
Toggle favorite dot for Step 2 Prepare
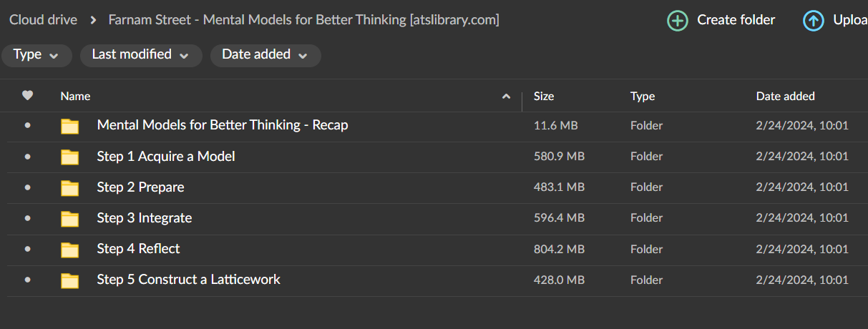[27, 187]
